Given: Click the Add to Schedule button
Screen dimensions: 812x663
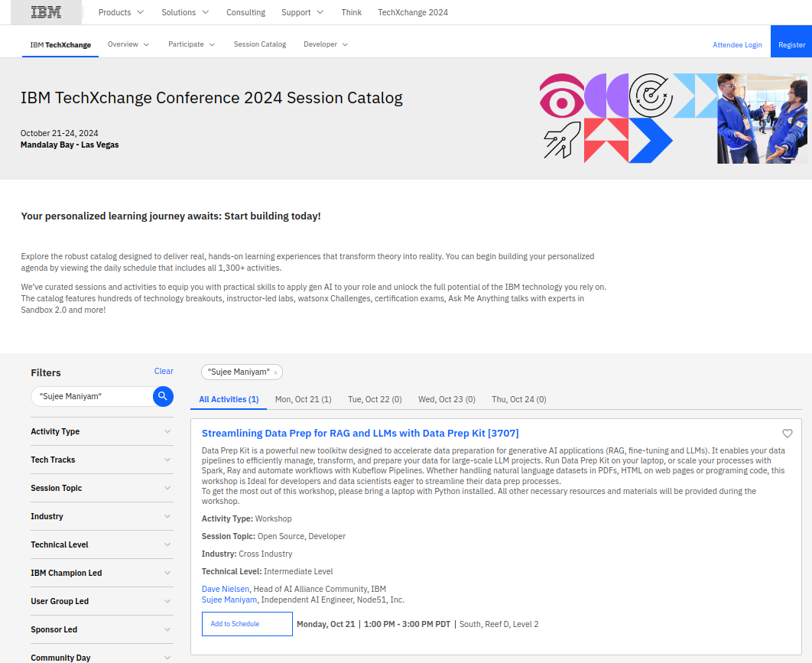Looking at the screenshot, I should [247, 624].
